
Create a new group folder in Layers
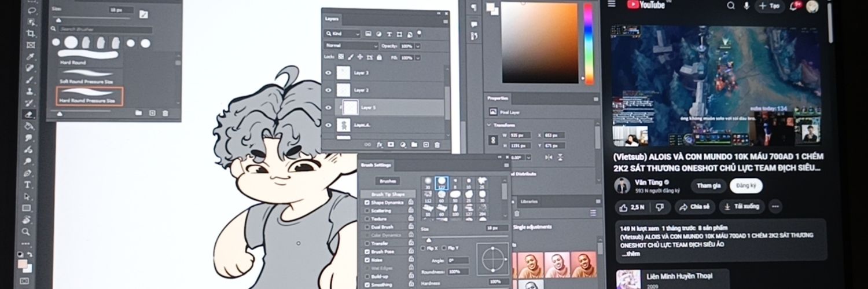coord(414,144)
